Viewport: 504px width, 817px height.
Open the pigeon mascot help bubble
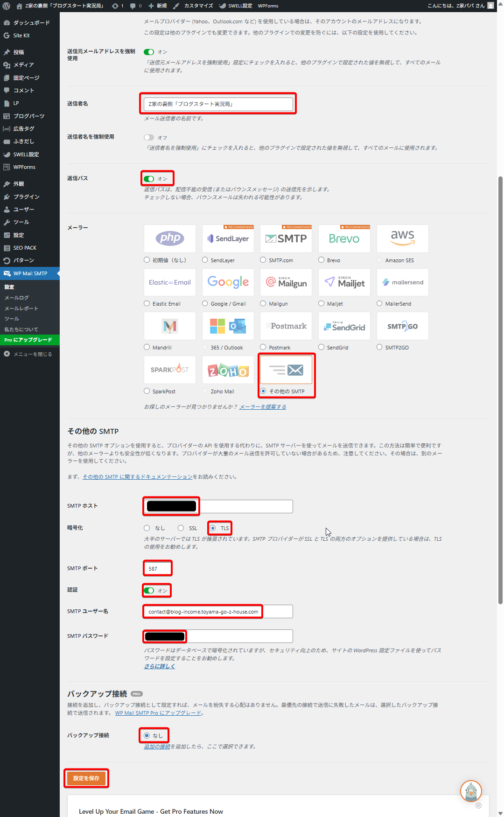click(x=470, y=791)
